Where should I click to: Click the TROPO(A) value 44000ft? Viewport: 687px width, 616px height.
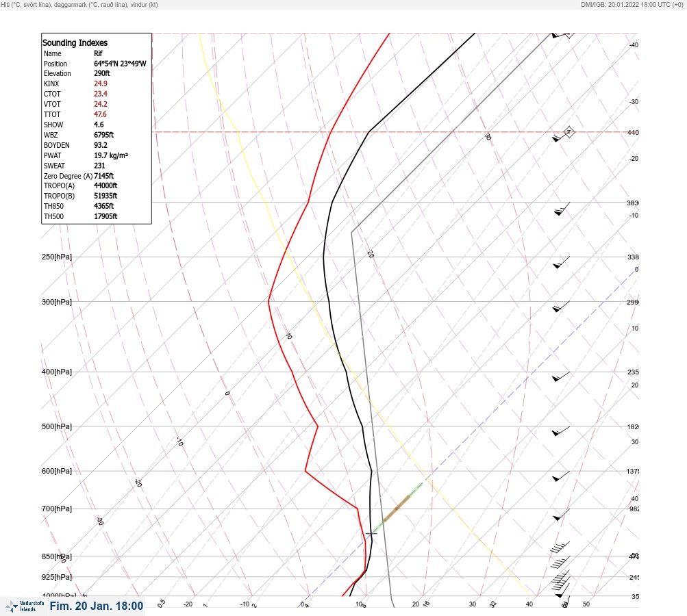click(x=105, y=185)
